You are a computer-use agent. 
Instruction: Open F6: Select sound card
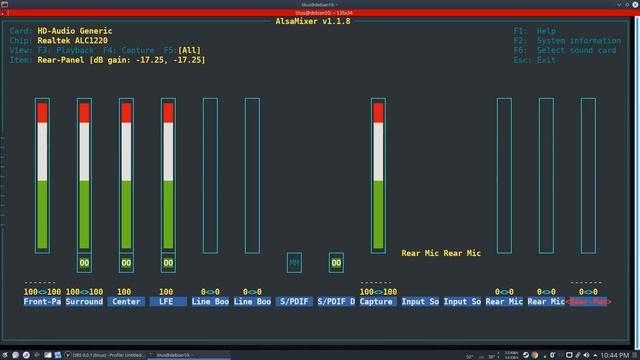(x=565, y=50)
